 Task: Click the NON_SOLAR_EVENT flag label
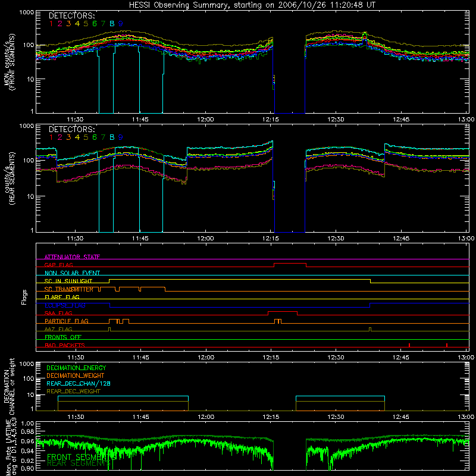tap(72, 273)
